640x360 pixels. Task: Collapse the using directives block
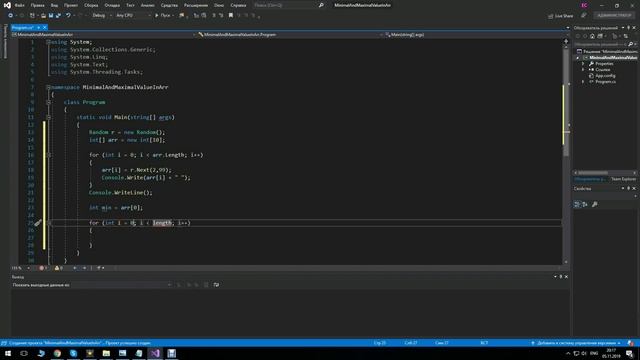point(48,42)
